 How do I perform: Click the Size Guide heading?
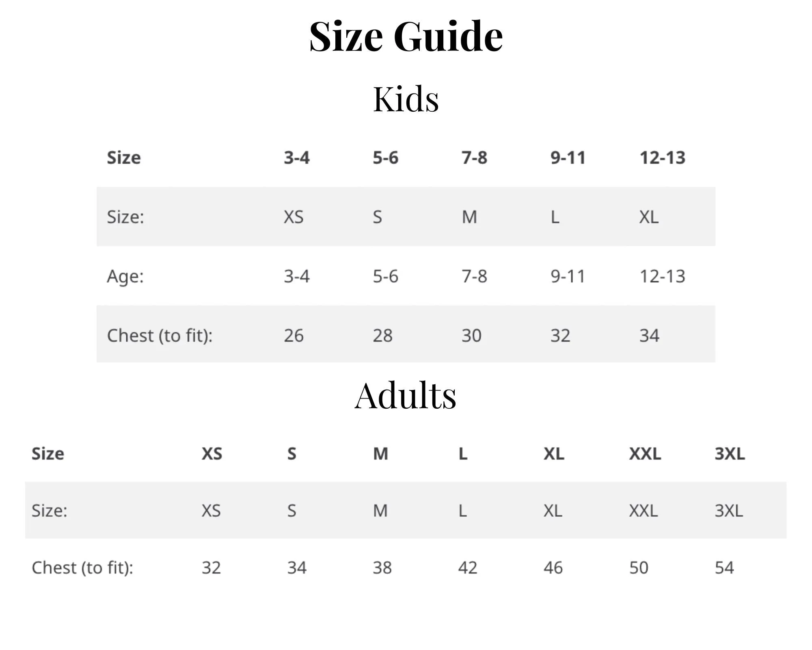click(x=406, y=37)
